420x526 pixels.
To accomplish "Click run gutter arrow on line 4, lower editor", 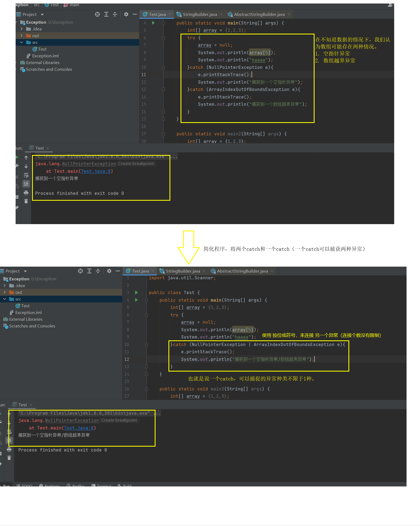I will [x=136, y=300].
